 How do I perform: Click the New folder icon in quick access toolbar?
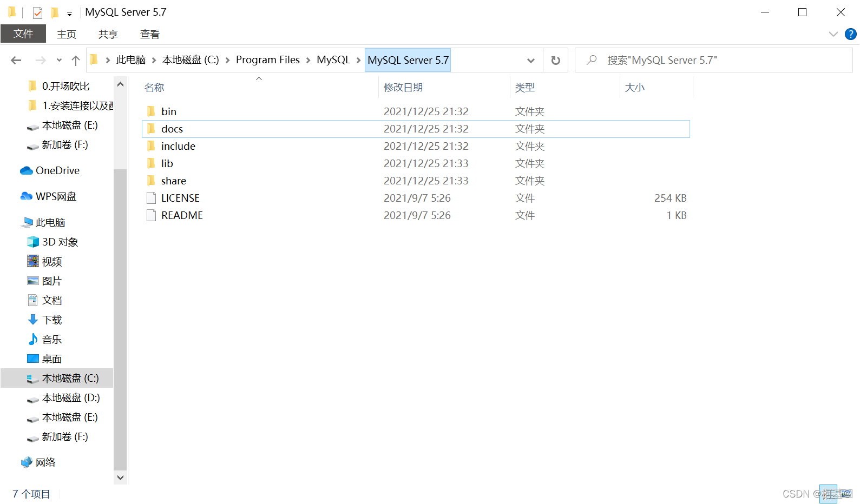55,12
